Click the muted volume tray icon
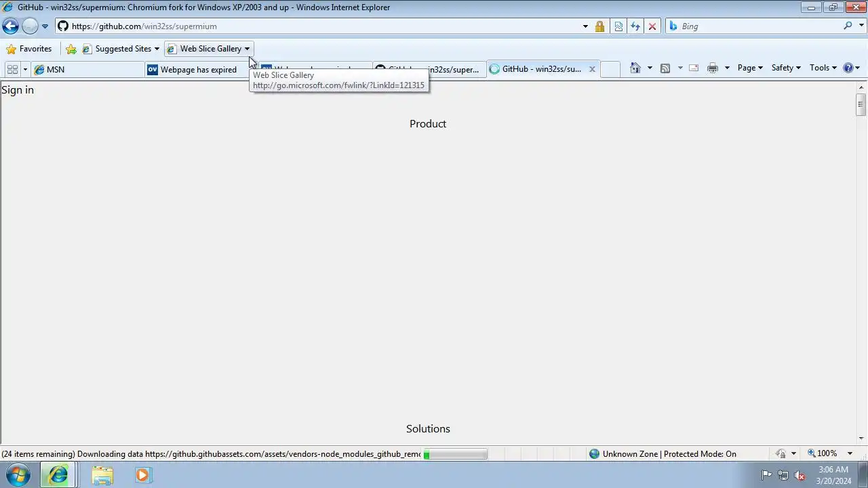 800,475
